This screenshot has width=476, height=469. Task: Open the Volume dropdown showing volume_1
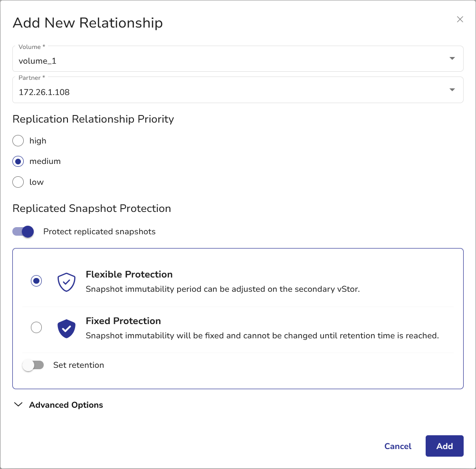coord(228,60)
